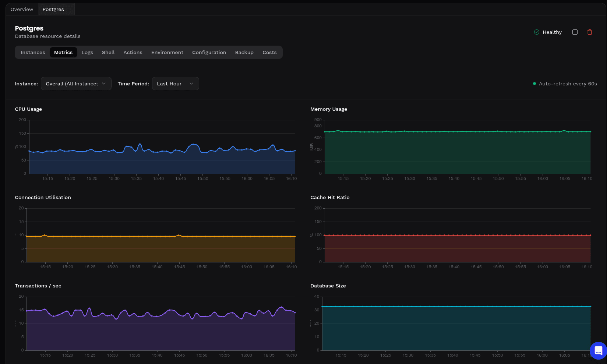Click the Transactions / sec title
This screenshot has width=607, height=364.
[x=38, y=286]
